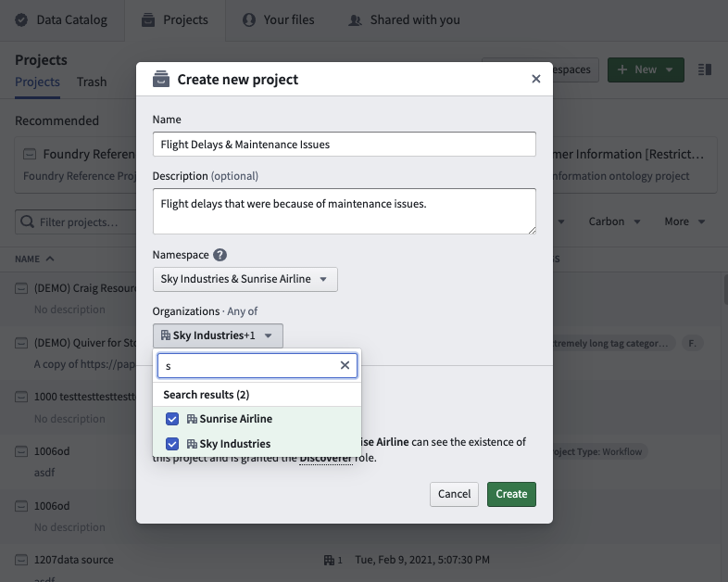The image size is (728, 582).
Task: Click the Sunrise Airline building icon
Action: pyautogui.click(x=192, y=419)
